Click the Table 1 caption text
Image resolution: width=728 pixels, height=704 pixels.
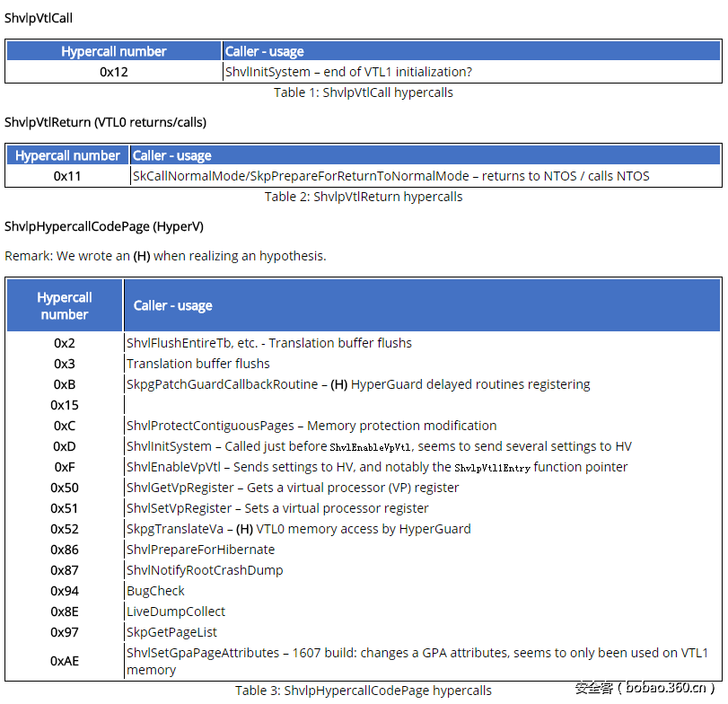[x=364, y=92]
